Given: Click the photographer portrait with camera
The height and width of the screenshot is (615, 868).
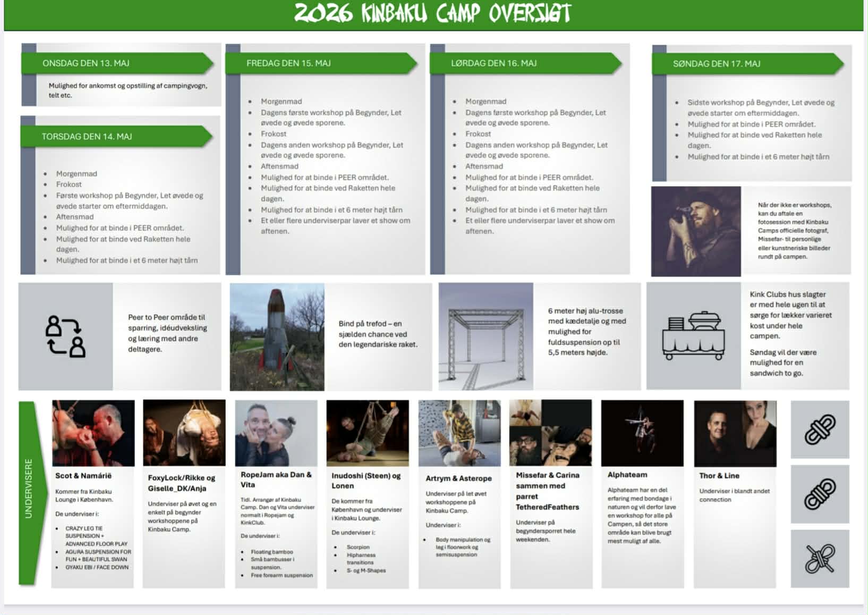Looking at the screenshot, I should [696, 231].
